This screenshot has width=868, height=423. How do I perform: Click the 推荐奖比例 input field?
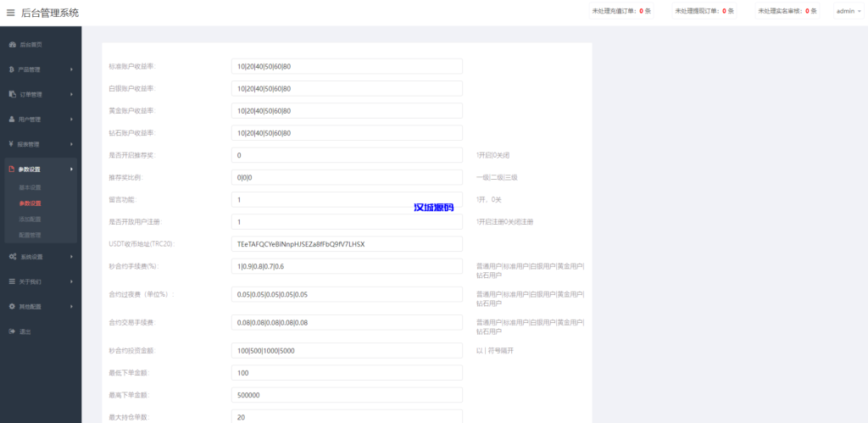[x=347, y=177]
